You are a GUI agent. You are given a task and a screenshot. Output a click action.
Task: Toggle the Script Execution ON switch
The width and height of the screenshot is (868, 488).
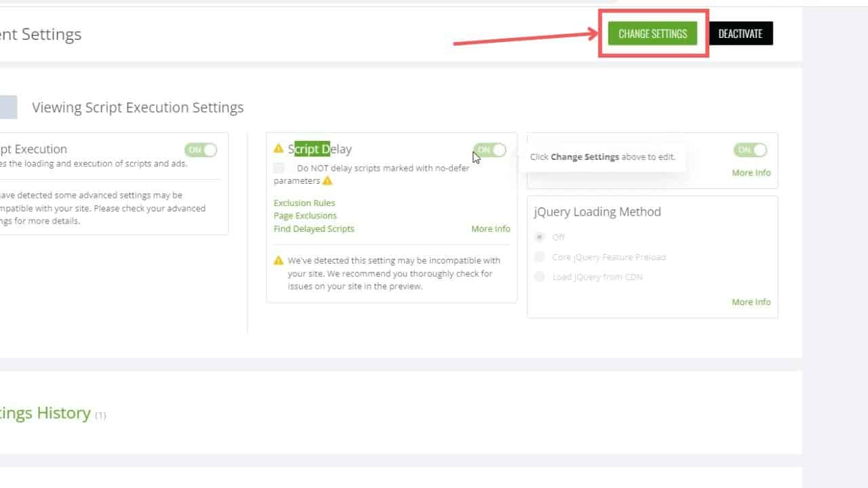(201, 150)
